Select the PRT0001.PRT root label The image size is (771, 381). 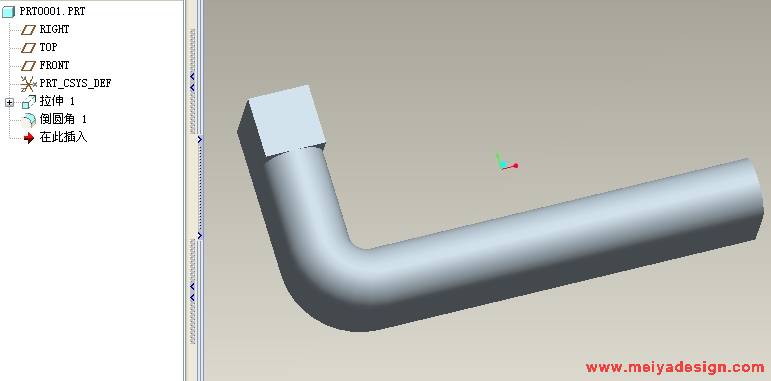[x=52, y=11]
